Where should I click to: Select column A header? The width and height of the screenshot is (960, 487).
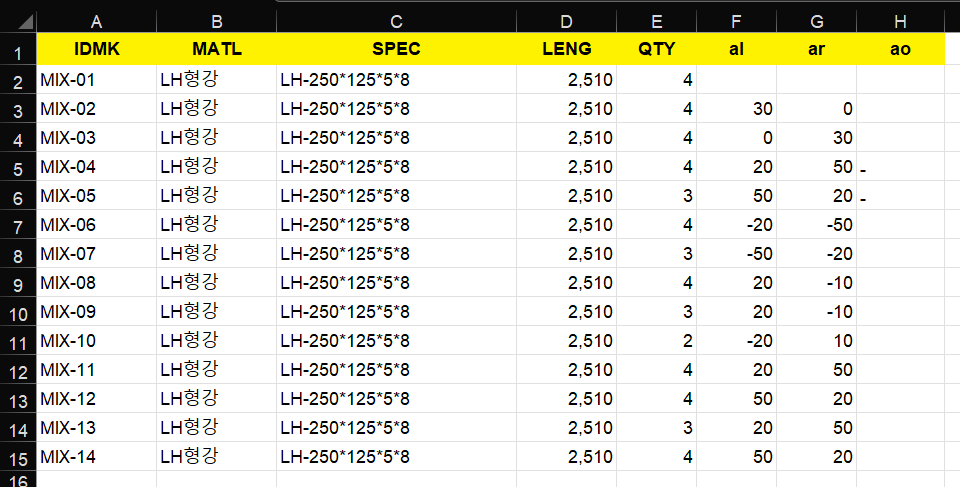96,21
